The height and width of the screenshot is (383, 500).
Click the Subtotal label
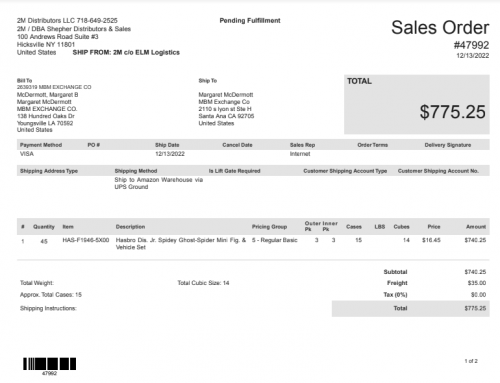coord(395,272)
